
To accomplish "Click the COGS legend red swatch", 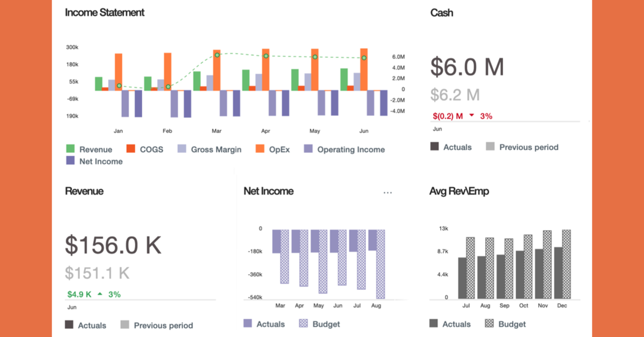I will [131, 150].
